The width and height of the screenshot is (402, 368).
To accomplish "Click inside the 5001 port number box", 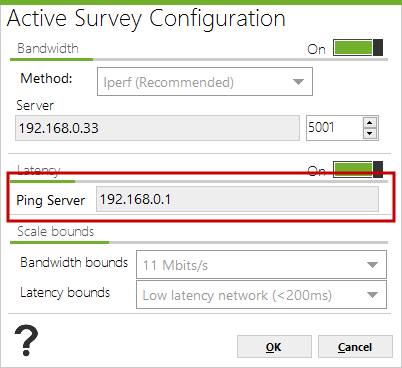I will click(x=334, y=128).
